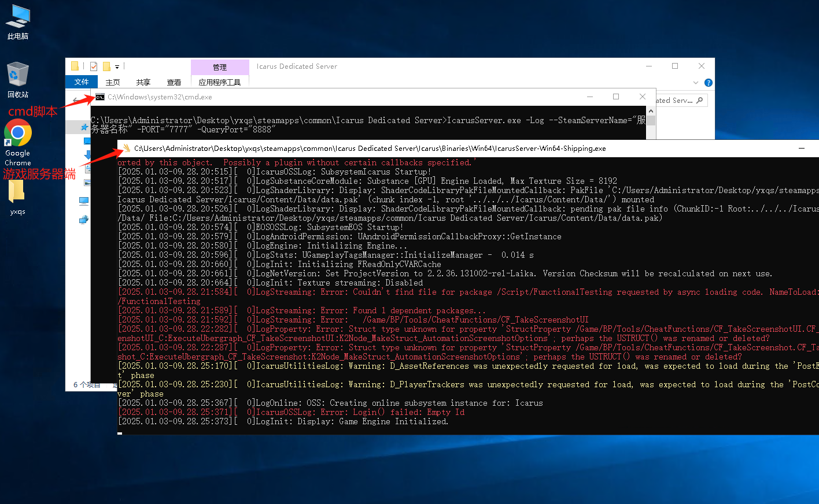Expand the Explorer ribbon chevron
The height and width of the screenshot is (504, 819).
(696, 83)
